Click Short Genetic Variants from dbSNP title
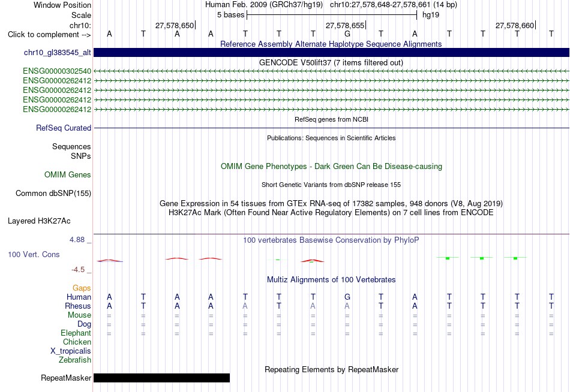The image size is (570, 392). pyautogui.click(x=331, y=185)
